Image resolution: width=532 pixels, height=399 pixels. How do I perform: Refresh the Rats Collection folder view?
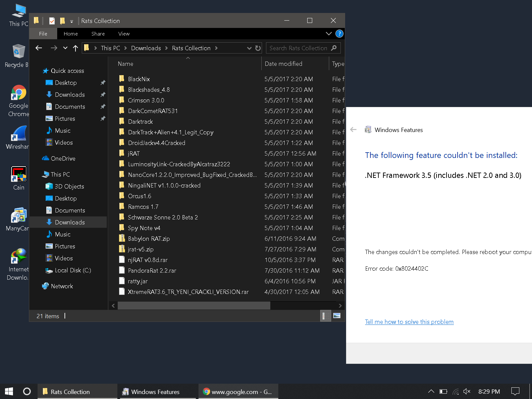258,48
